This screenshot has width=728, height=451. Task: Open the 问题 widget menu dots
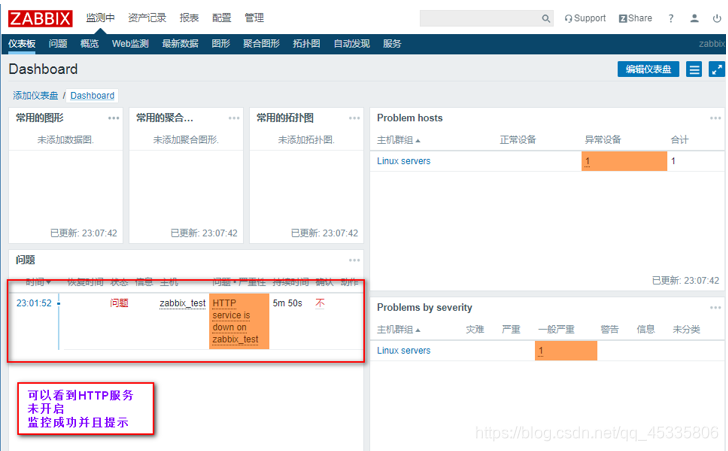354,260
